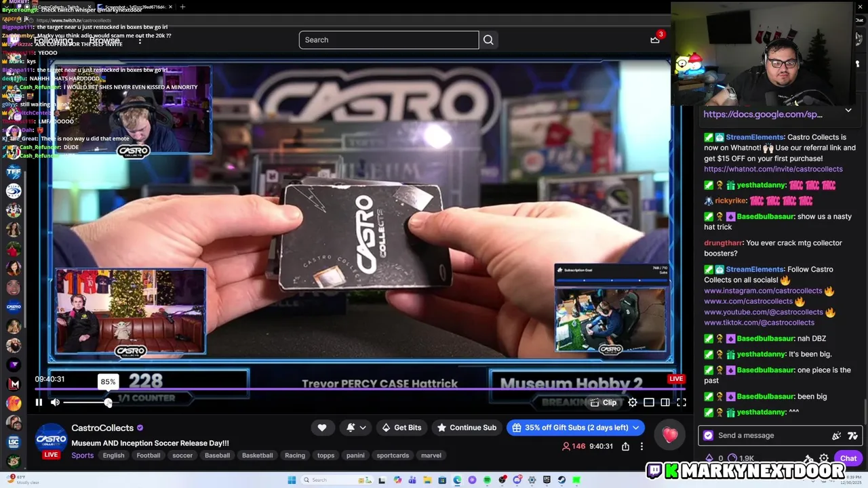This screenshot has height=488, width=868.
Task: Select the panini tag
Action: point(355,455)
